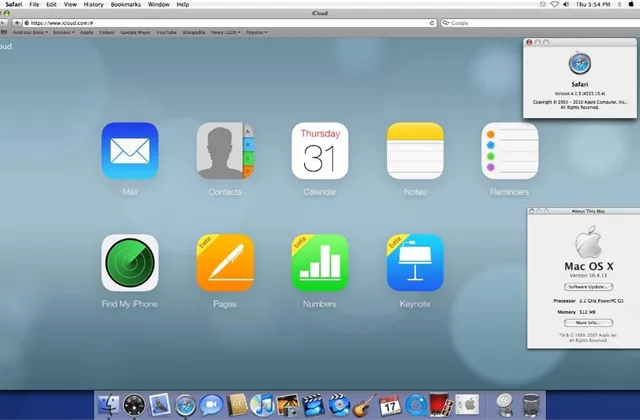
Task: Click the Wi-Fi status icon in menu bar
Action: point(554,4)
